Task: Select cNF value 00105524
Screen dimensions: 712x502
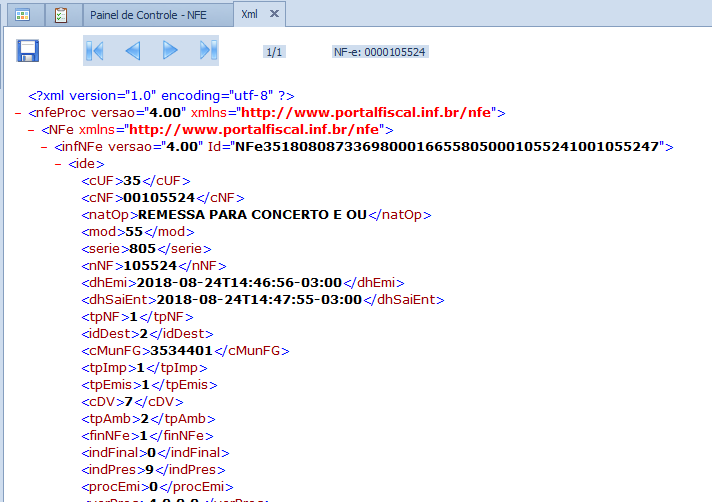Action: [159, 198]
